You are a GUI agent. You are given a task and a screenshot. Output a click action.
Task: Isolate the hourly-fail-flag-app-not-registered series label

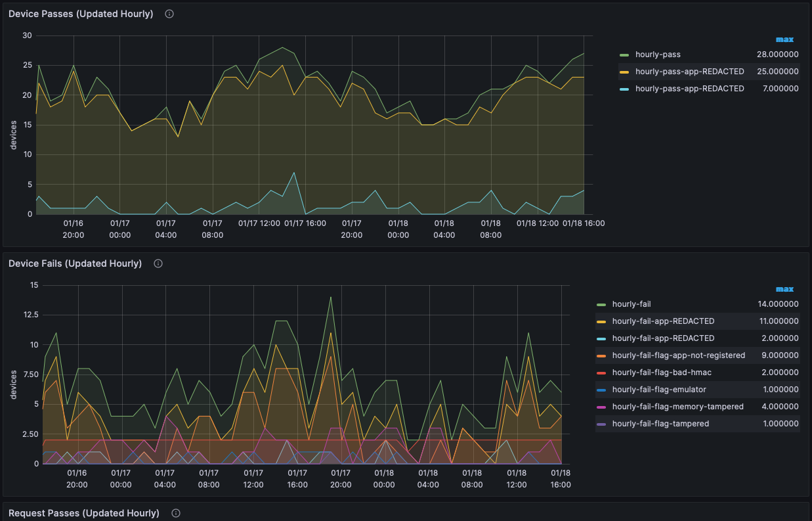(x=678, y=355)
